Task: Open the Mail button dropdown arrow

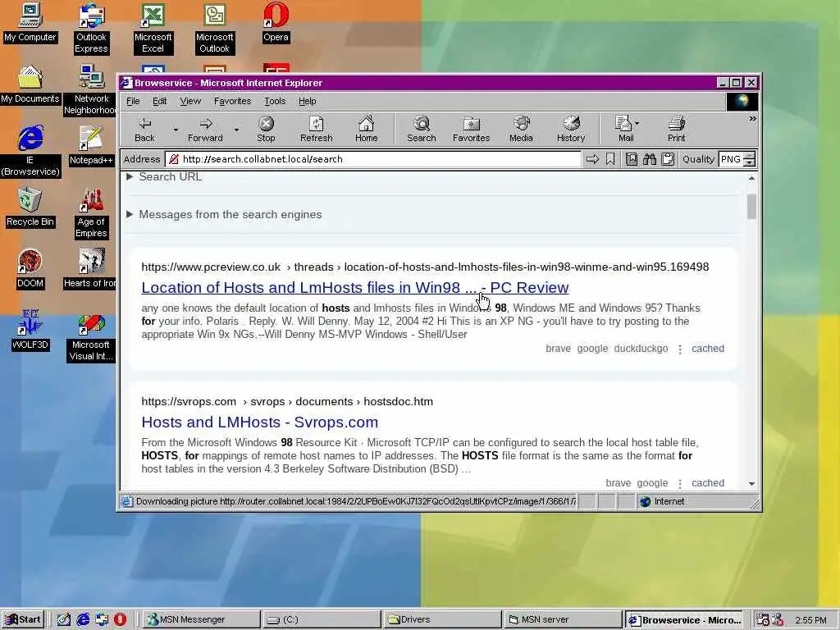Action: (637, 123)
